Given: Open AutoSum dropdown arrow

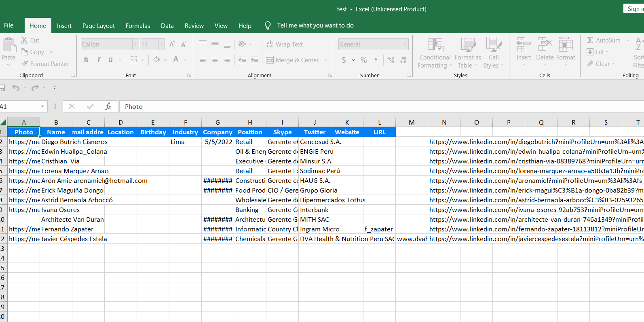Looking at the screenshot, I should [x=628, y=40].
